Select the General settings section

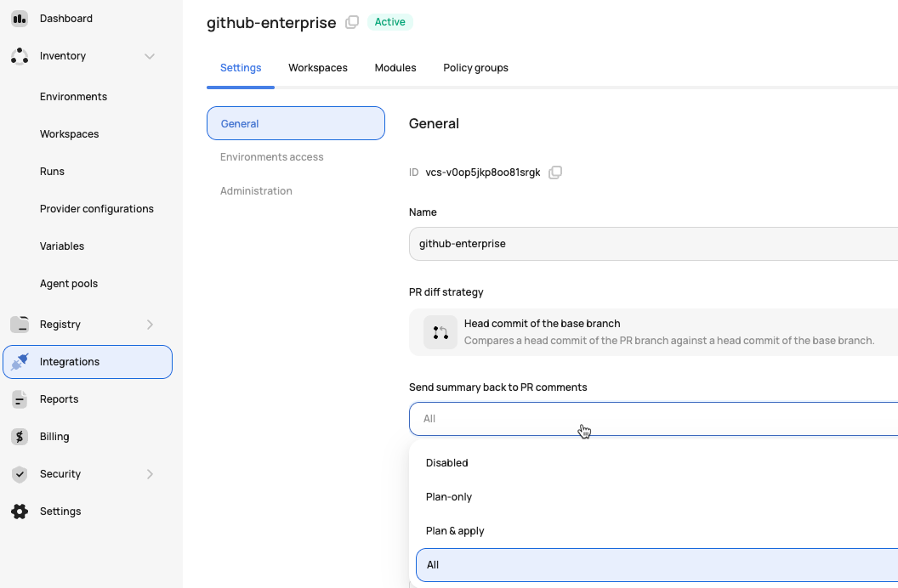pyautogui.click(x=296, y=123)
